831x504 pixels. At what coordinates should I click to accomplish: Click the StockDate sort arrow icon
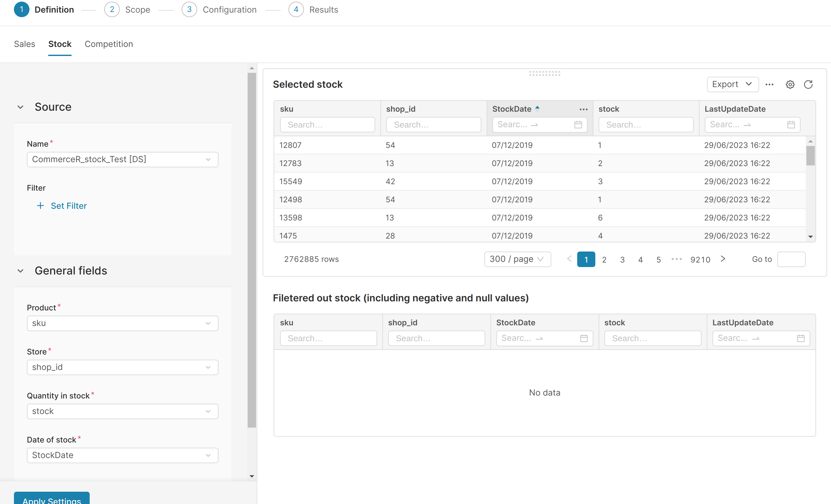537,108
